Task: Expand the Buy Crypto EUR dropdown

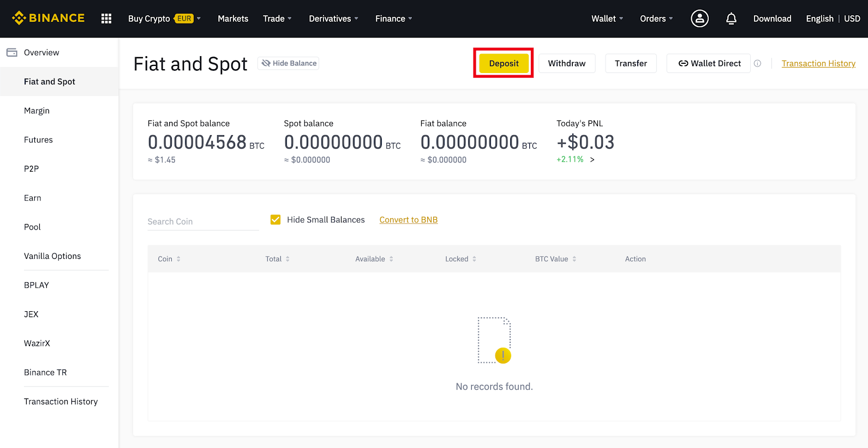Action: [164, 19]
